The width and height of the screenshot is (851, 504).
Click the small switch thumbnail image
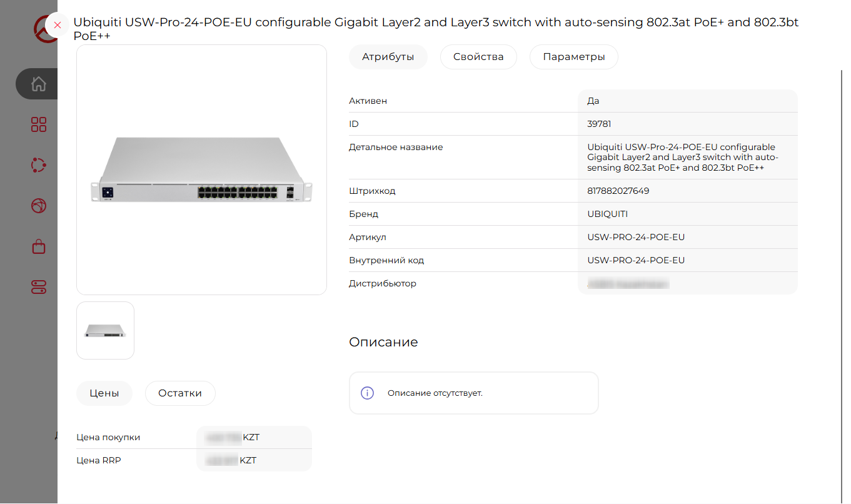pyautogui.click(x=105, y=331)
